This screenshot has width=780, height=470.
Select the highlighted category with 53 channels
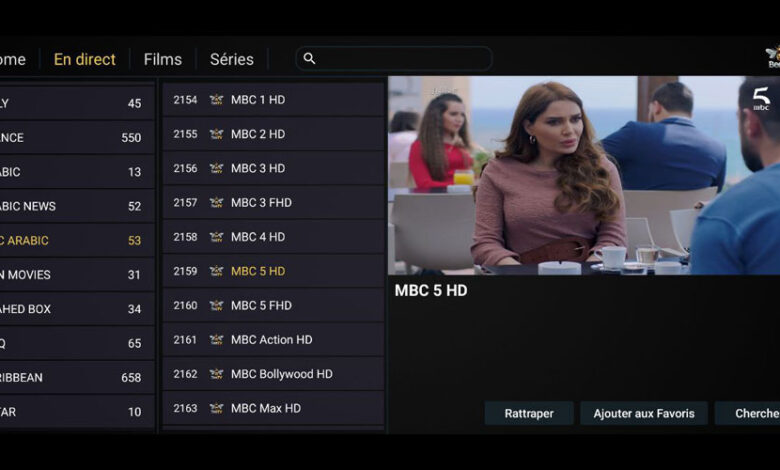point(75,241)
